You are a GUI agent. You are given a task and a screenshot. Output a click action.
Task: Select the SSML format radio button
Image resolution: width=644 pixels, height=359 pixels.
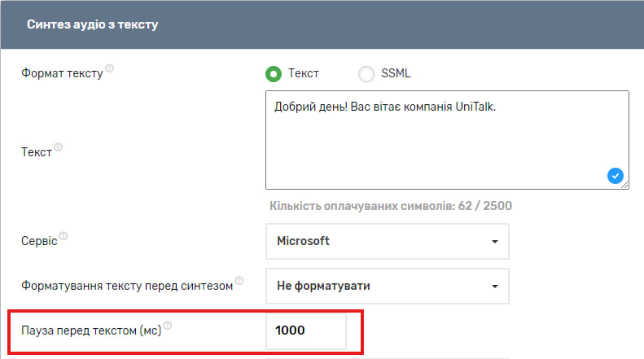point(366,74)
